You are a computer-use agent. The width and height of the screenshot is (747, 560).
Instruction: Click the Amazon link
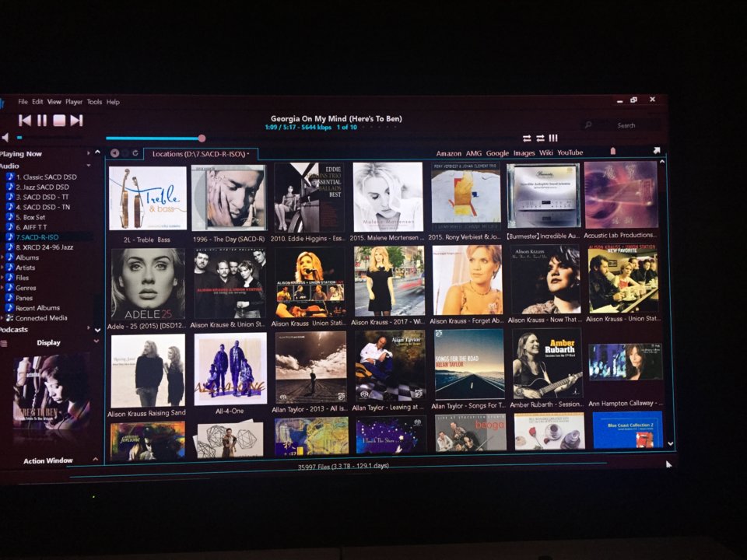(449, 153)
